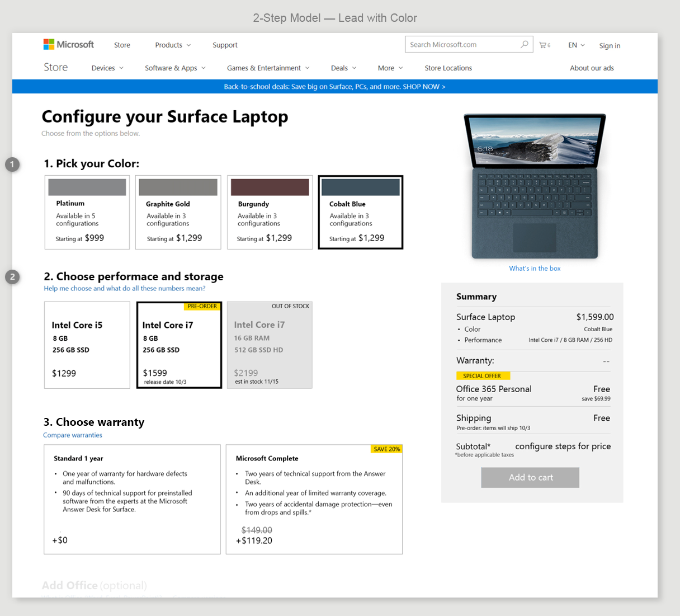The image size is (680, 616).
Task: Expand the Devices menu
Action: pos(107,68)
